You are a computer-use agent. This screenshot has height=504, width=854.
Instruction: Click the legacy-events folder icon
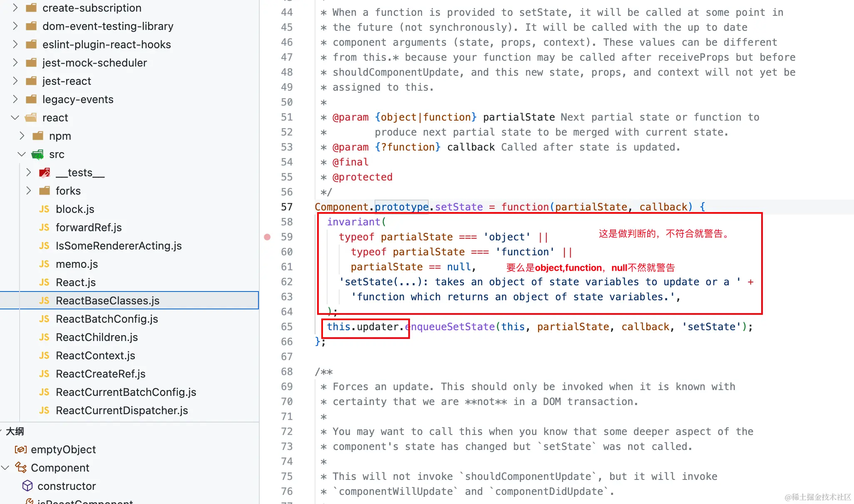click(x=31, y=99)
